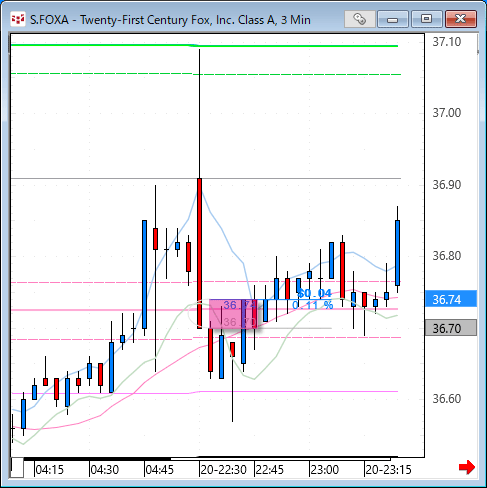Click the 37.00 price scale value
Viewport: 487px width, 488px height.
pyautogui.click(x=447, y=113)
